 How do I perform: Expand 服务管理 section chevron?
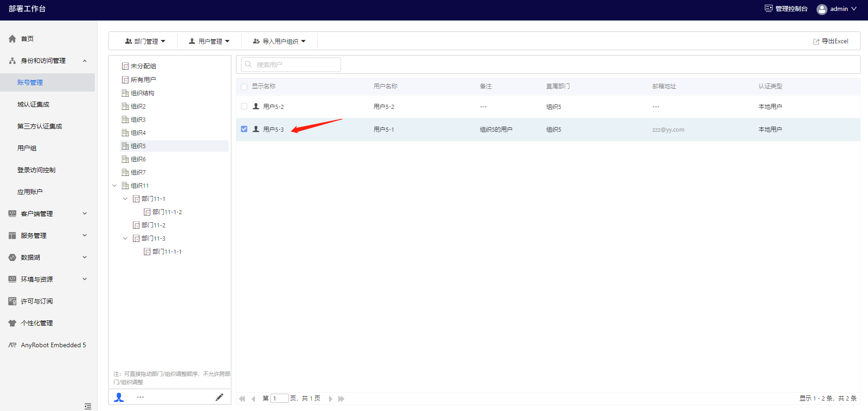point(85,236)
